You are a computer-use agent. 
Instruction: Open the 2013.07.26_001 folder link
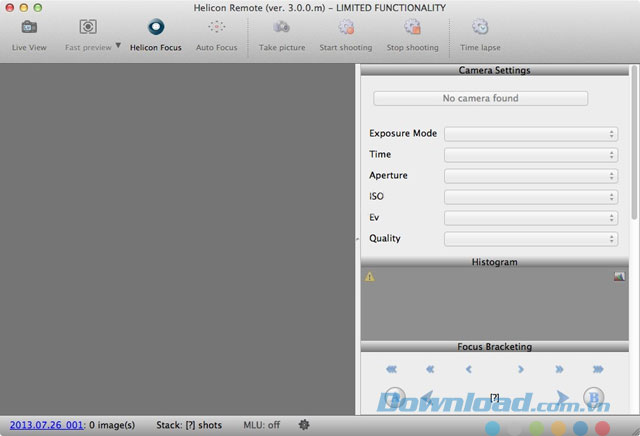click(x=46, y=425)
